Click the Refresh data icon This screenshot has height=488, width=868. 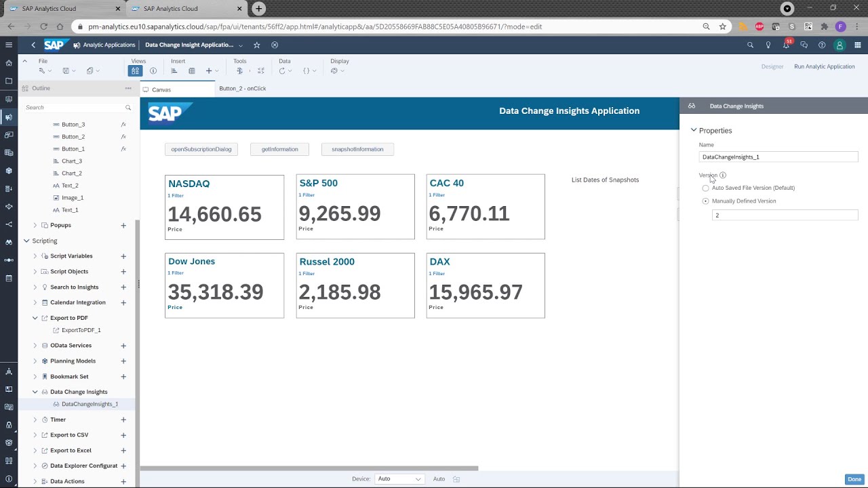click(x=283, y=70)
